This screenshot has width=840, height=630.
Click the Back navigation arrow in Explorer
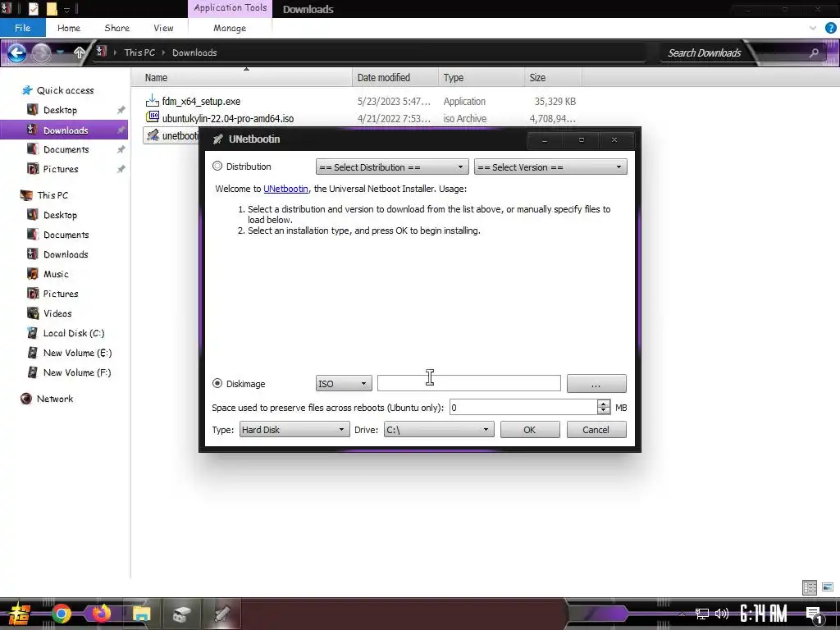point(16,52)
